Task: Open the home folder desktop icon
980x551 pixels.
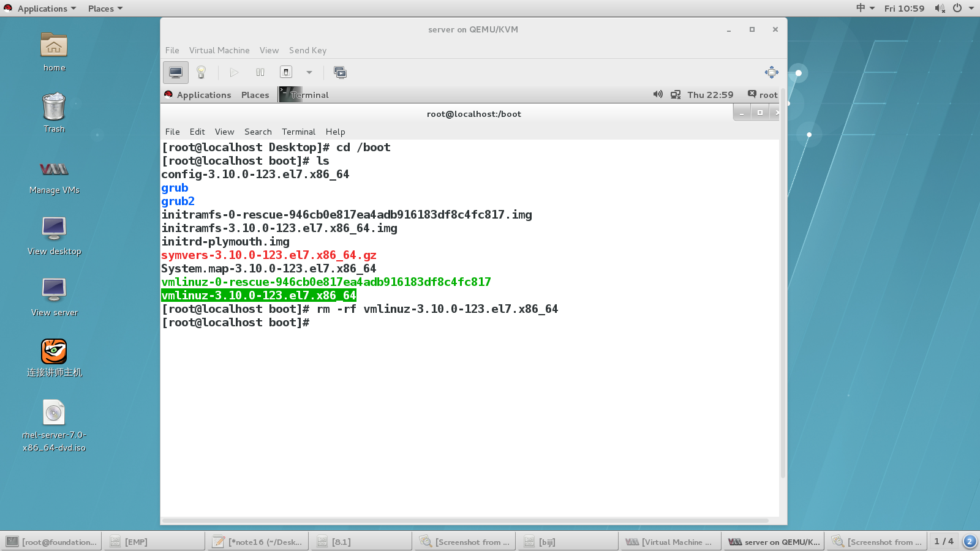Action: (x=54, y=52)
